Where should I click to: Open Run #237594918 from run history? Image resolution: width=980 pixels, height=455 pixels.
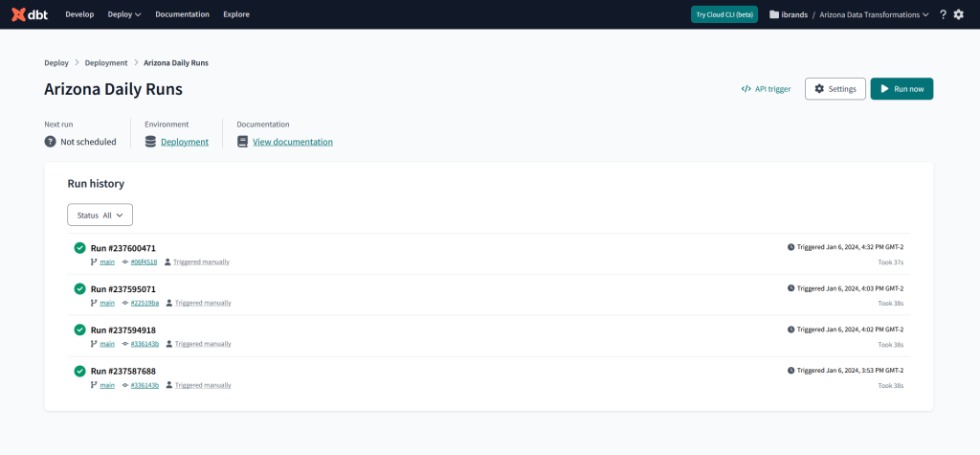[x=122, y=330]
